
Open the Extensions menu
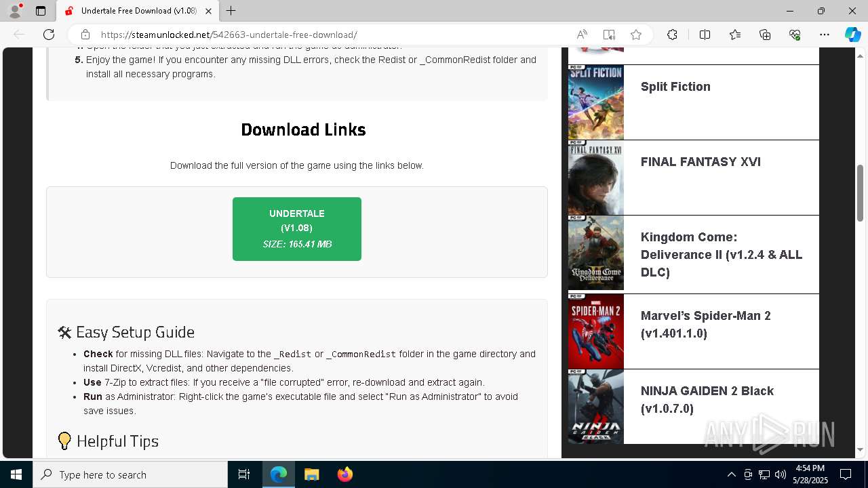[x=672, y=35]
